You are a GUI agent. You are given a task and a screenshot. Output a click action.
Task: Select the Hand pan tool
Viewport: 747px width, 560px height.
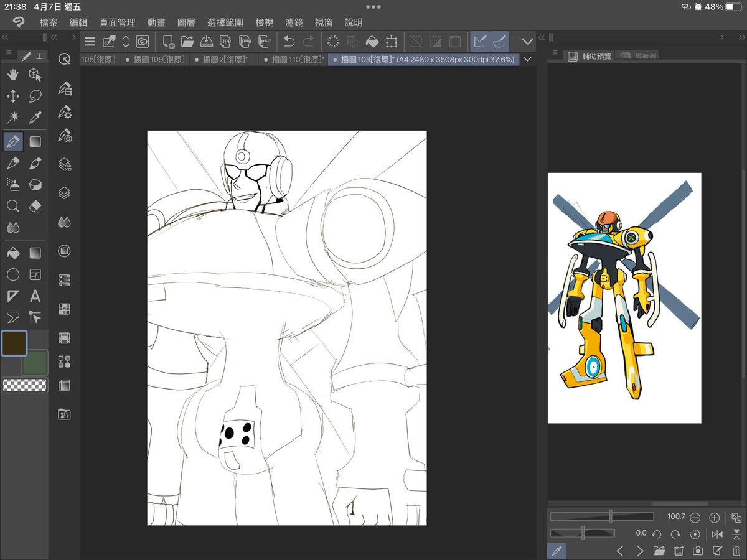click(12, 75)
